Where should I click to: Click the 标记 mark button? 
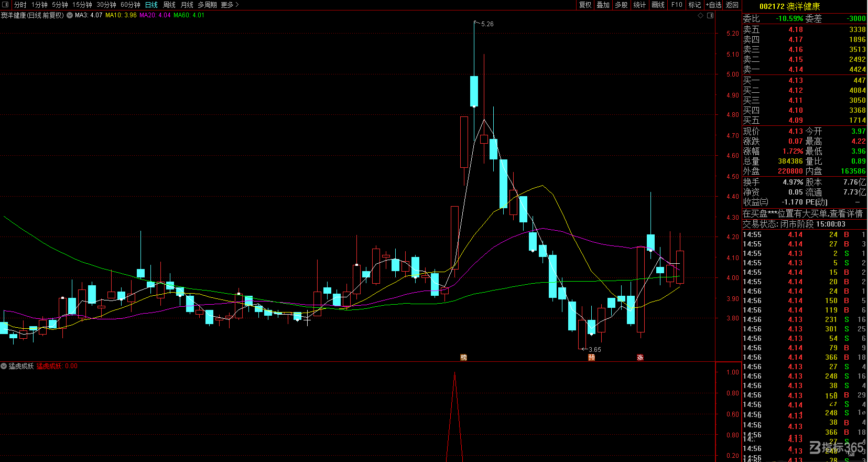pyautogui.click(x=695, y=5)
